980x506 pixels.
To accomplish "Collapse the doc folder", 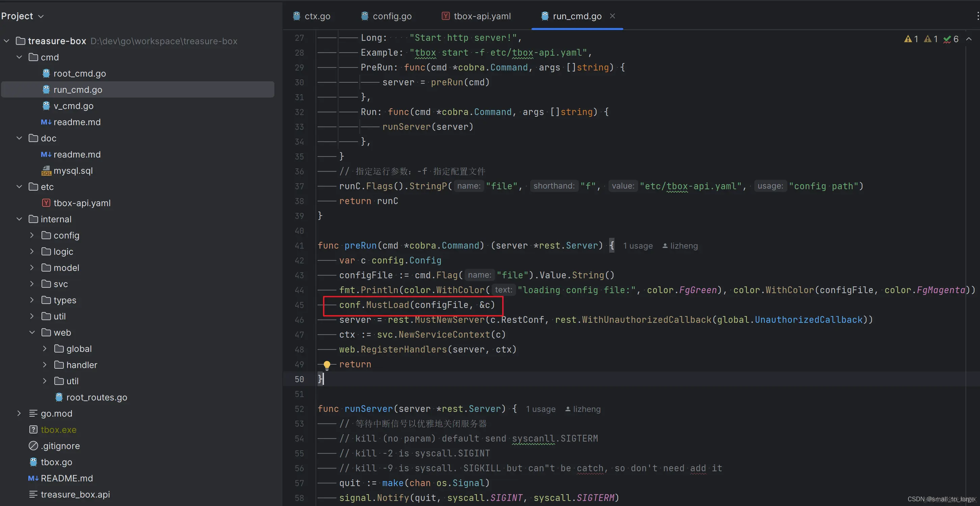I will pyautogui.click(x=19, y=138).
